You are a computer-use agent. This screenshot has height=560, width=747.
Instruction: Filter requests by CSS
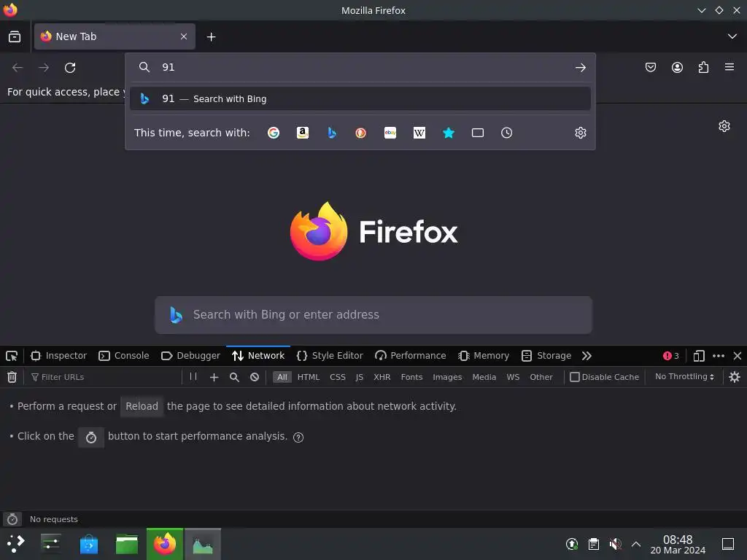tap(337, 377)
